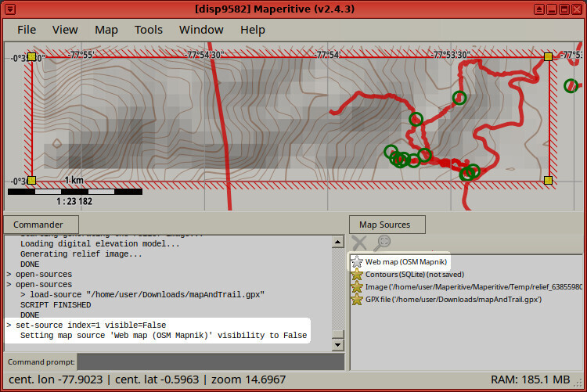Click 'Loading digital elevation model...' log line
587x392 pixels.
click(x=100, y=244)
